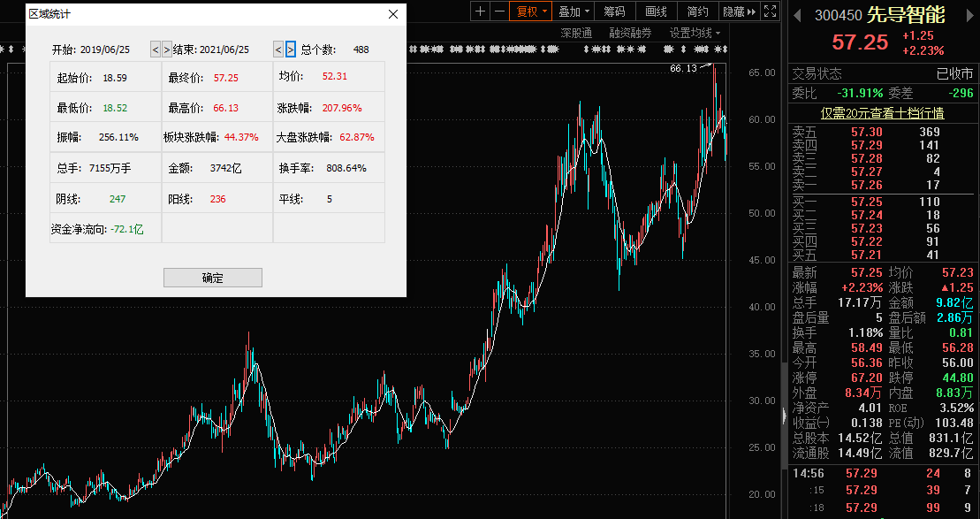Move start date earlier with left arrow
980x519 pixels.
pyautogui.click(x=155, y=50)
